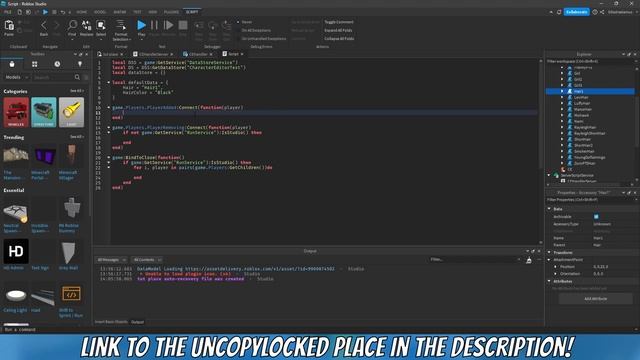The image size is (640, 360).
Task: Click the Paste icon in Clipboard group
Action: 9,26
